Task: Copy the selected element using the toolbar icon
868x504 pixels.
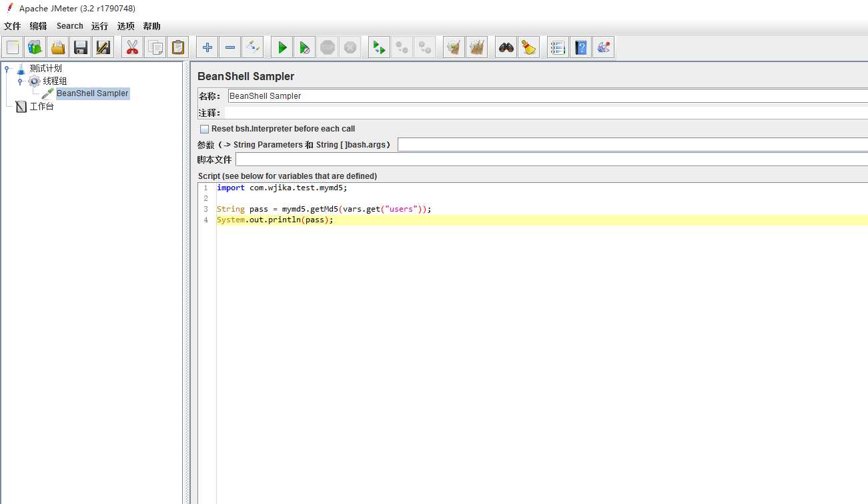Action: click(x=155, y=47)
